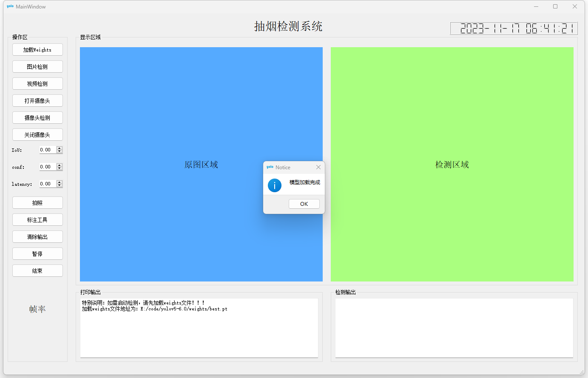Close the MainWindow
Image resolution: width=588 pixels, height=378 pixels.
pyautogui.click(x=575, y=6)
